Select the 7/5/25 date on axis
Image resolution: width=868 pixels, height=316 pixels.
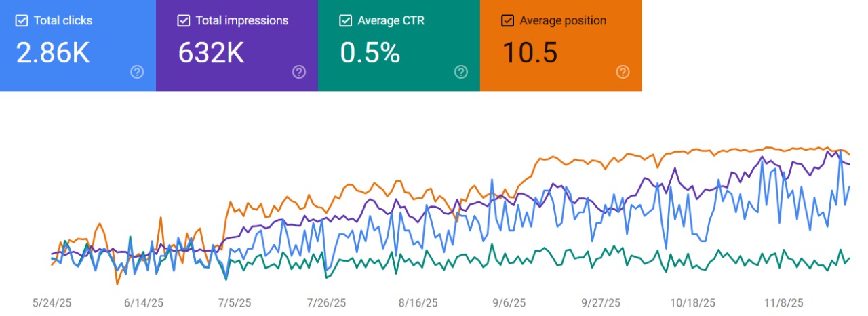pyautogui.click(x=235, y=302)
